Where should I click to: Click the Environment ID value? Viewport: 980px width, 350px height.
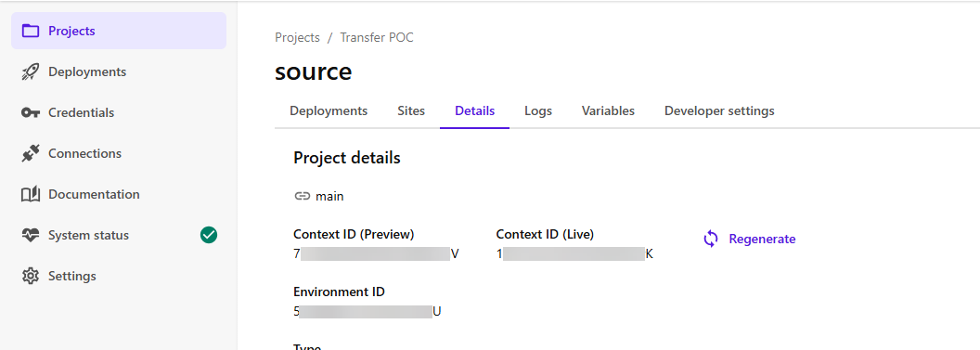click(x=367, y=311)
